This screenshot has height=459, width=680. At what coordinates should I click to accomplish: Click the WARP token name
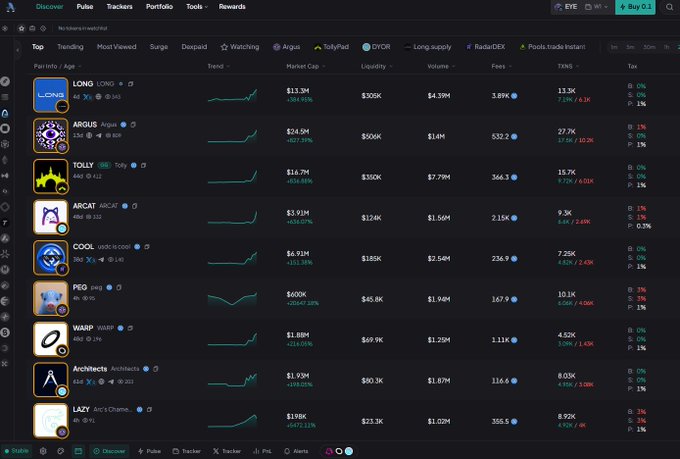pos(83,328)
